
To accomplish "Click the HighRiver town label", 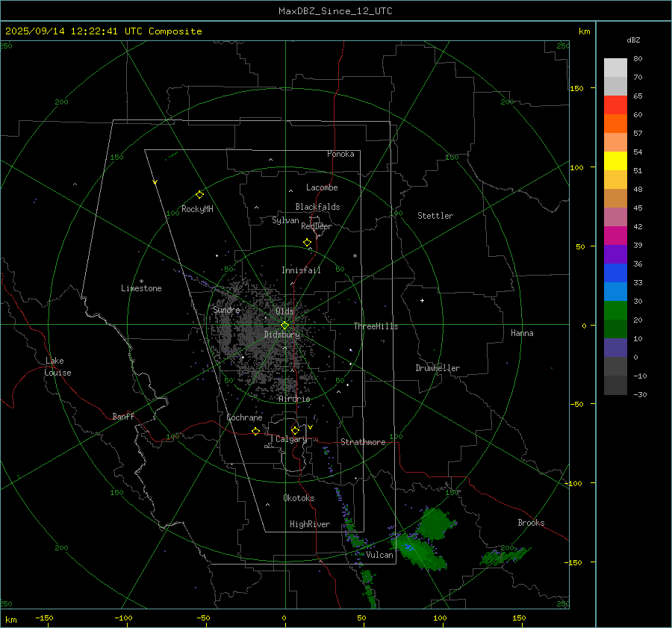I will click(x=310, y=524).
